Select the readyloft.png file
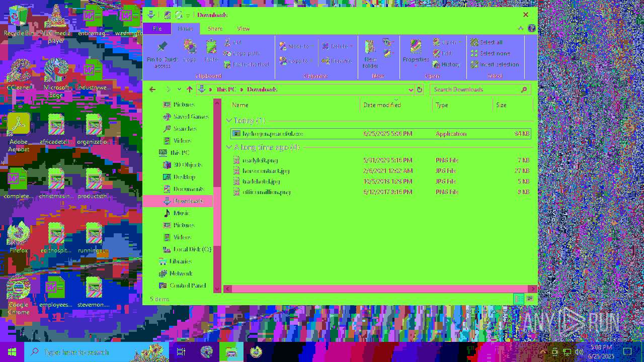This screenshot has height=362, width=644. [x=380, y=160]
